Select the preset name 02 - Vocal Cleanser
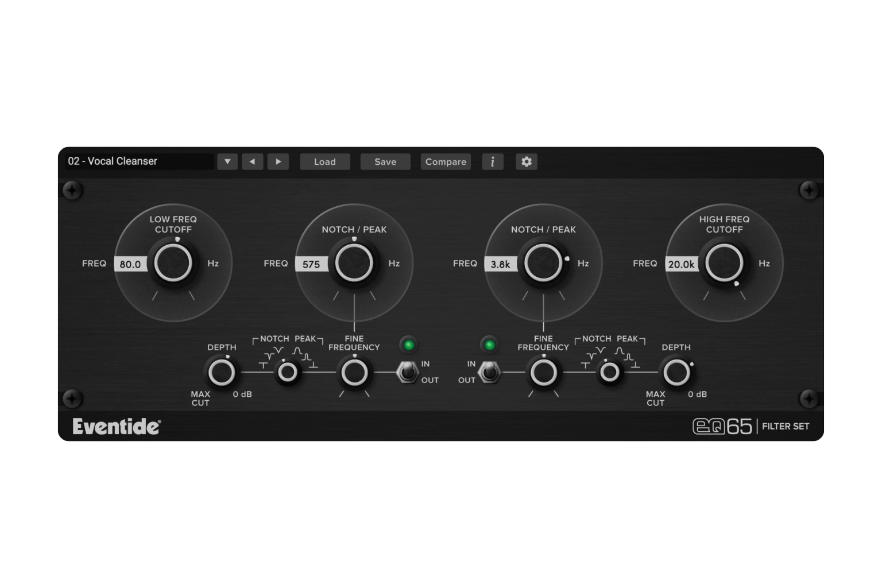This screenshot has width=882, height=588. 138,161
